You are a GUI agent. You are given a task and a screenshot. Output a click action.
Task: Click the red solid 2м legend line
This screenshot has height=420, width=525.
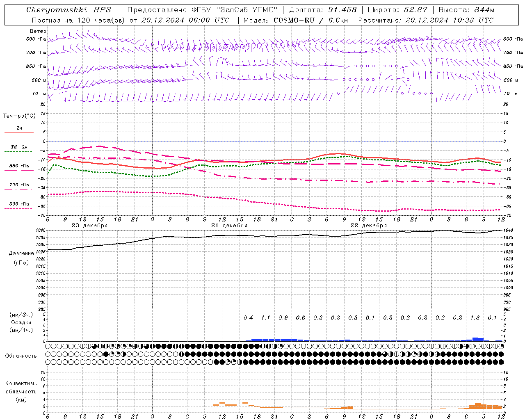pyautogui.click(x=19, y=132)
